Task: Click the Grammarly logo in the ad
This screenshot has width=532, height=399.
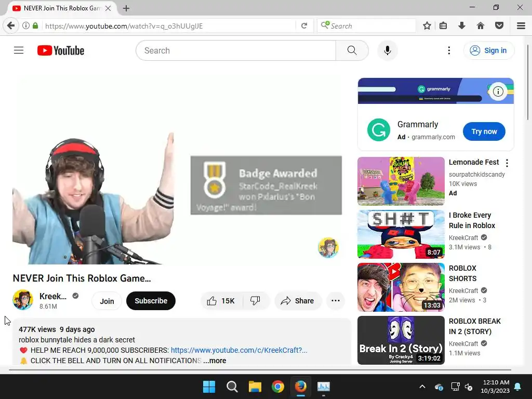Action: (x=379, y=130)
